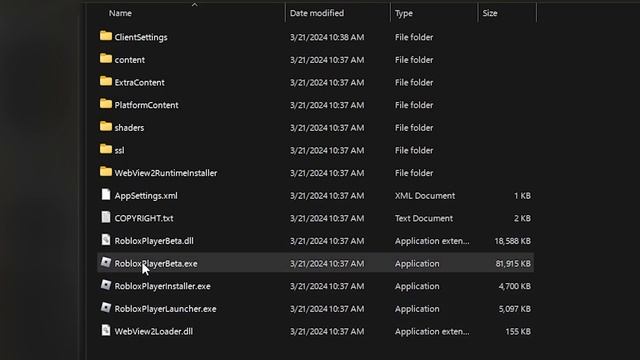Toggle sort direction arrow above Name
Viewport: 640px width, 360px height.
195,5
